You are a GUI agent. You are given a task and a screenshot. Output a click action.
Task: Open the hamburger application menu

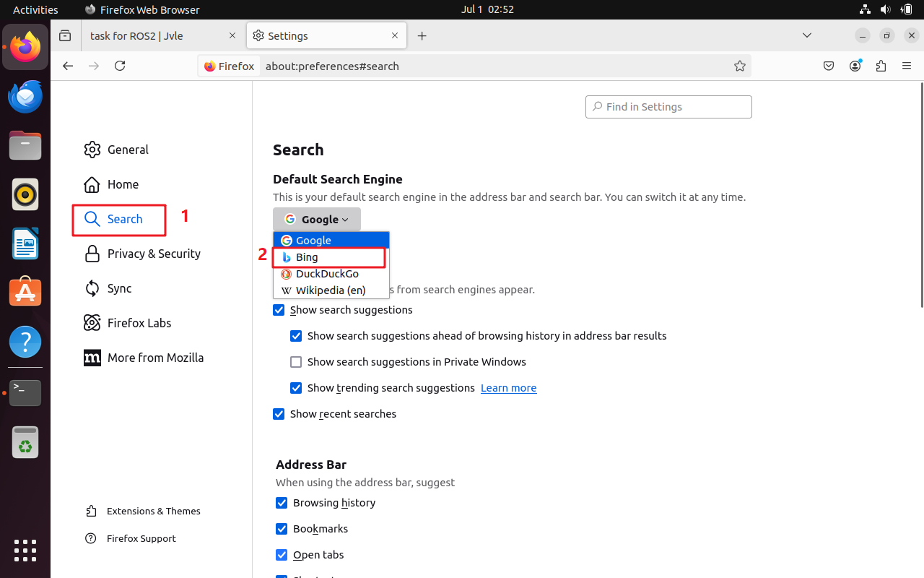pyautogui.click(x=907, y=66)
